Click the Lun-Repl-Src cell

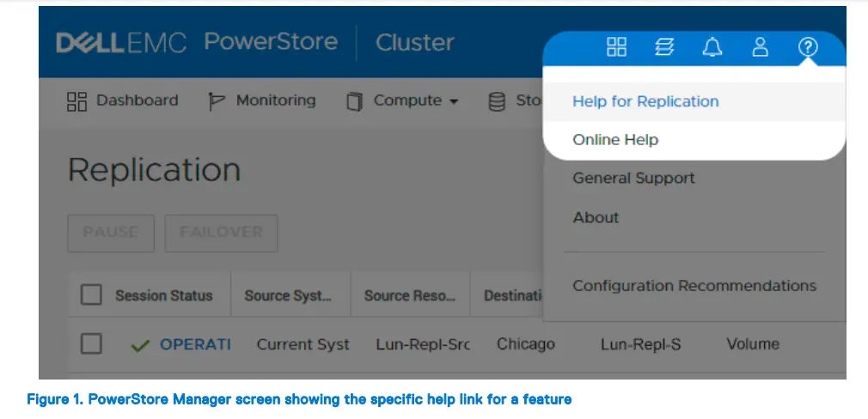click(422, 344)
